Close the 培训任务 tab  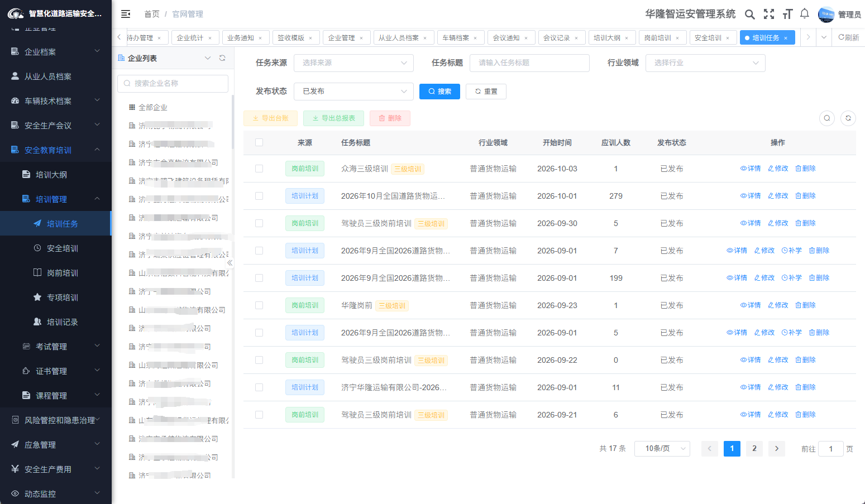click(786, 38)
